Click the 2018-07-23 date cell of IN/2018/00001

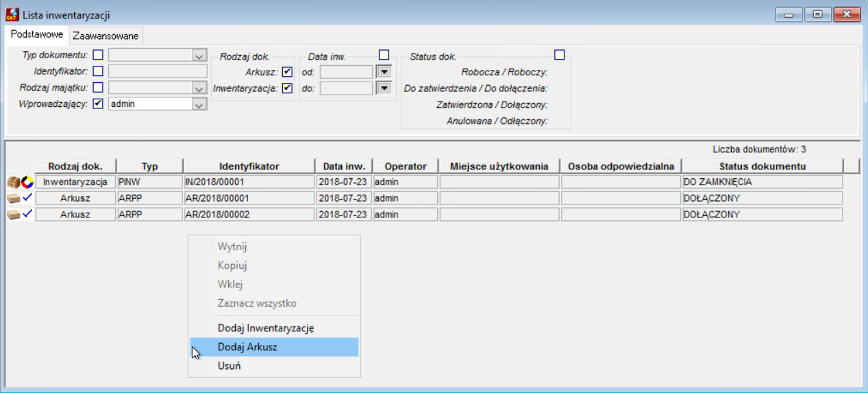[344, 182]
